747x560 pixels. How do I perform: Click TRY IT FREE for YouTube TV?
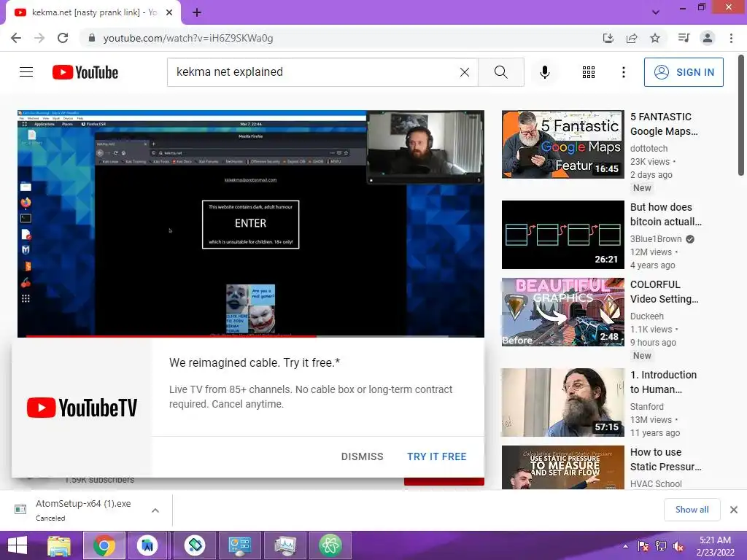[436, 456]
